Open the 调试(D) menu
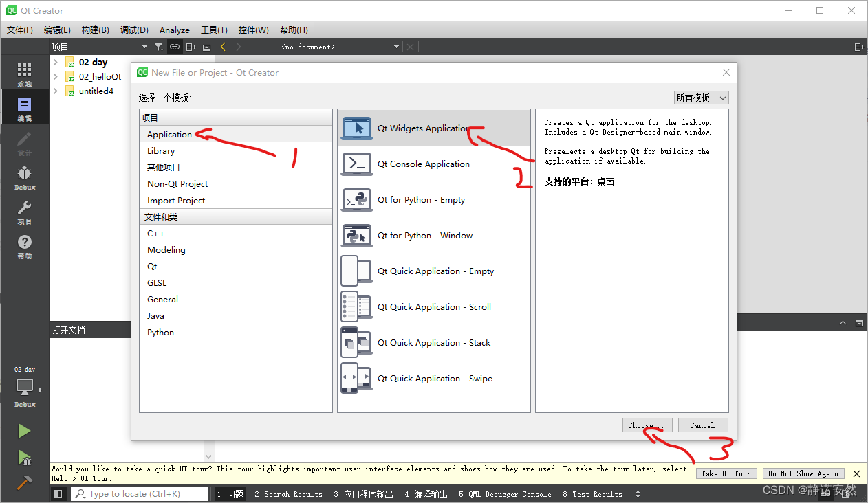 pyautogui.click(x=134, y=30)
